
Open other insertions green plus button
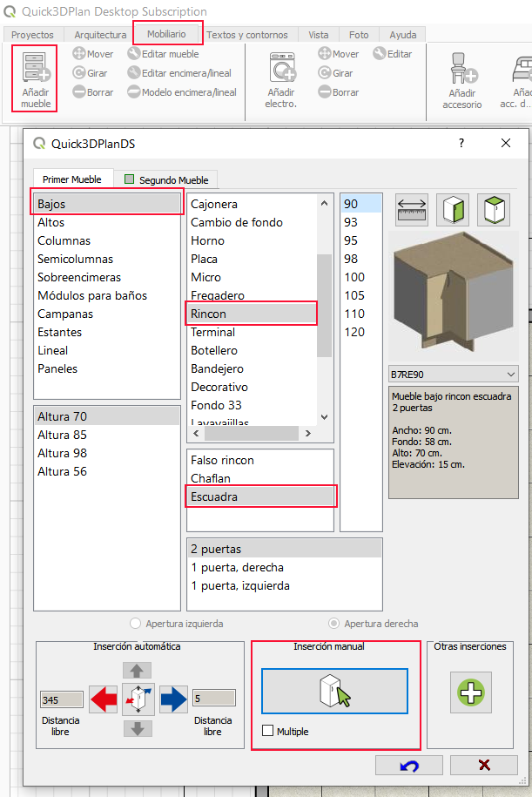[471, 692]
